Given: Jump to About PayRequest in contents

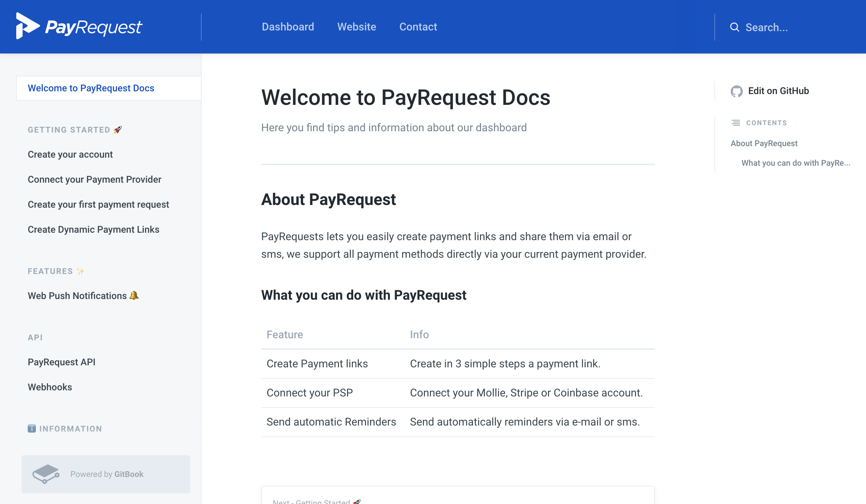Looking at the screenshot, I should tap(764, 143).
